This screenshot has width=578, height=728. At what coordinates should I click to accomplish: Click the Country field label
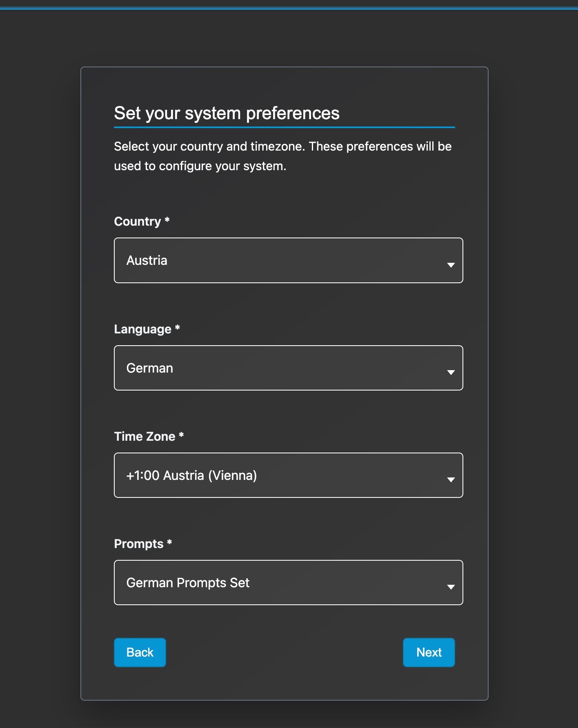point(137,222)
